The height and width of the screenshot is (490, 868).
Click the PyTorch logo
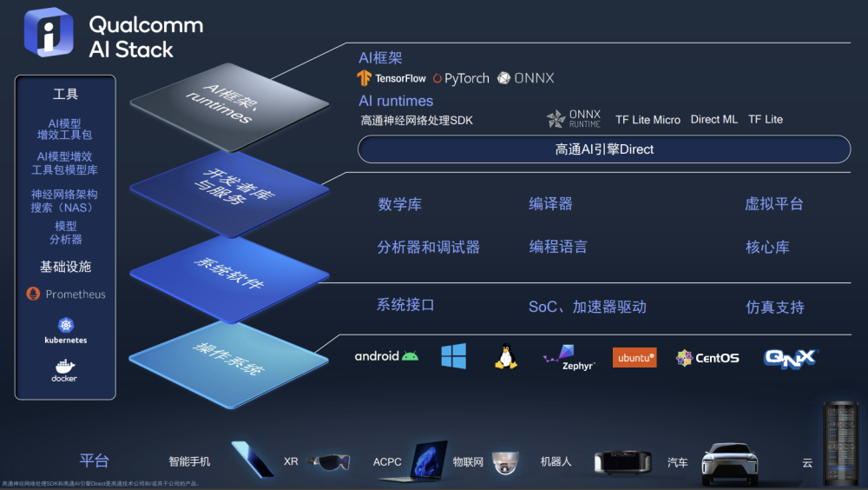point(461,79)
